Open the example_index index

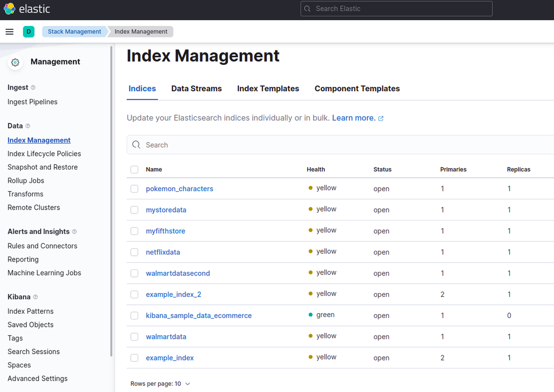tap(169, 358)
